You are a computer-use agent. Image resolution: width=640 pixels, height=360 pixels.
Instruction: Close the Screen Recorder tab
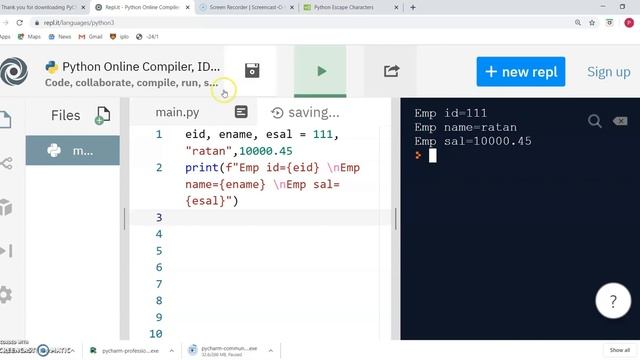pyautogui.click(x=292, y=7)
